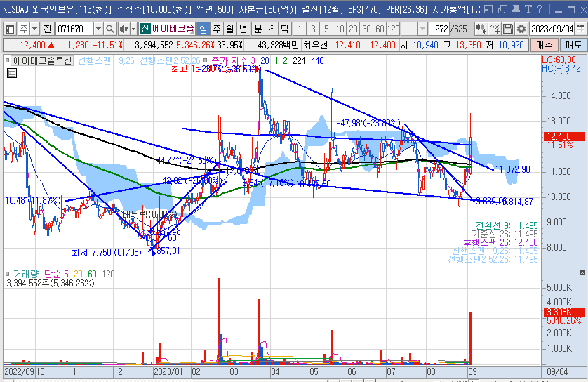
Task: Expand the stock code 071670 dropdown arrow
Action: coord(99,29)
